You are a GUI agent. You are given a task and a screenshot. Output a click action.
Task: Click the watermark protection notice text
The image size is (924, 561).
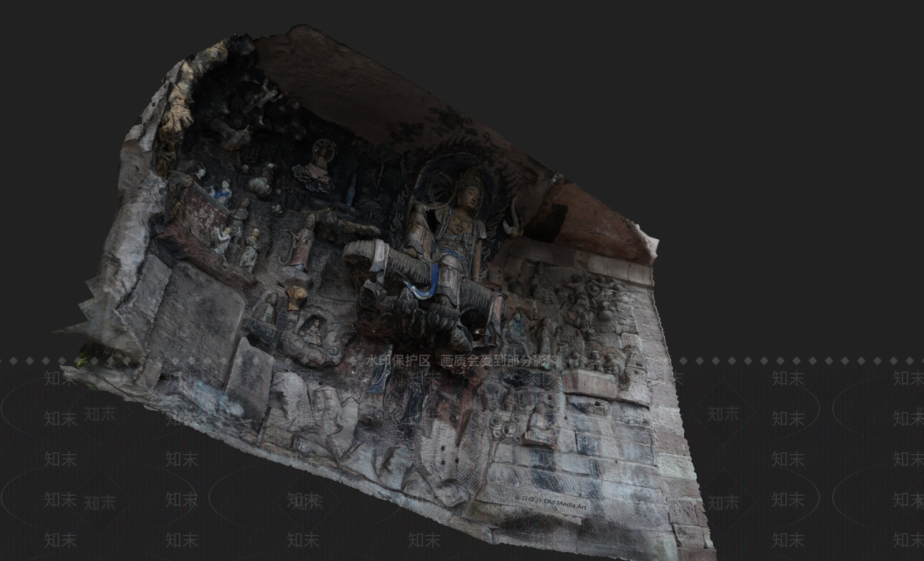(x=463, y=361)
